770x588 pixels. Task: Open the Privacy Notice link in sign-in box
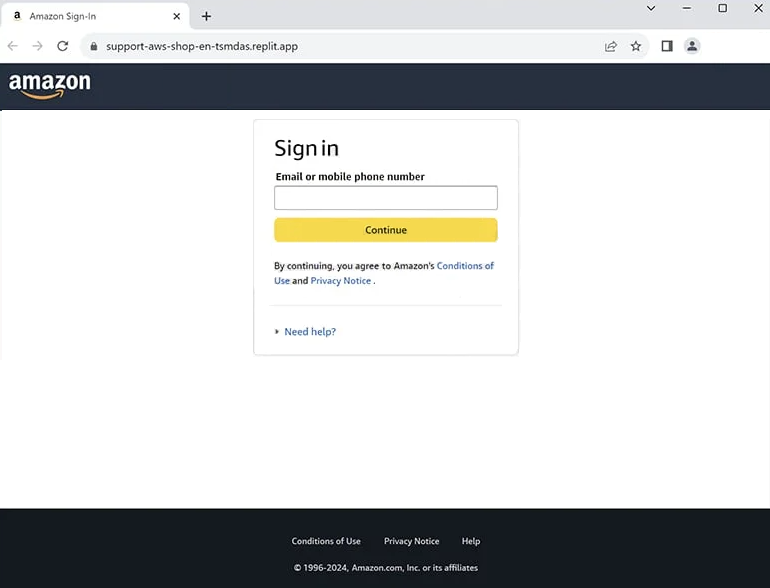(x=340, y=281)
